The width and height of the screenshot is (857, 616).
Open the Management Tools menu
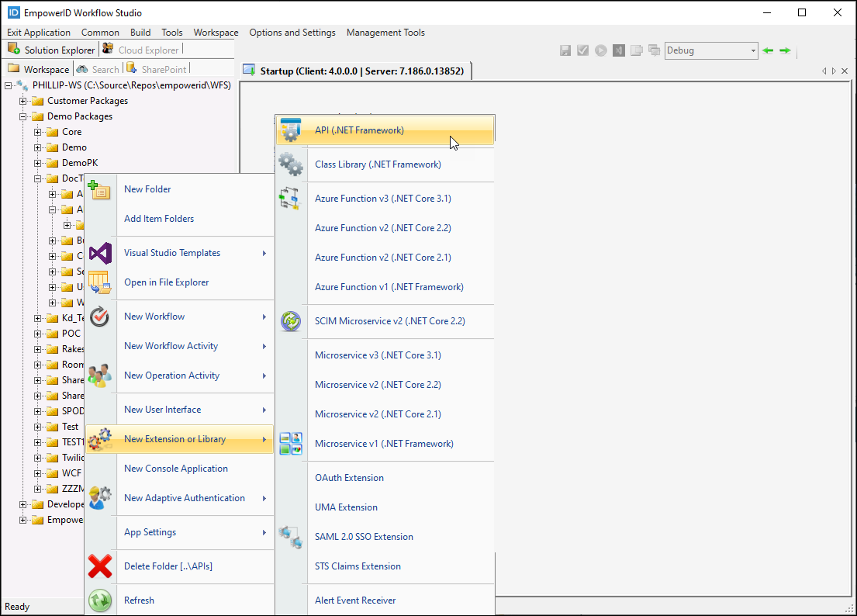tap(385, 33)
